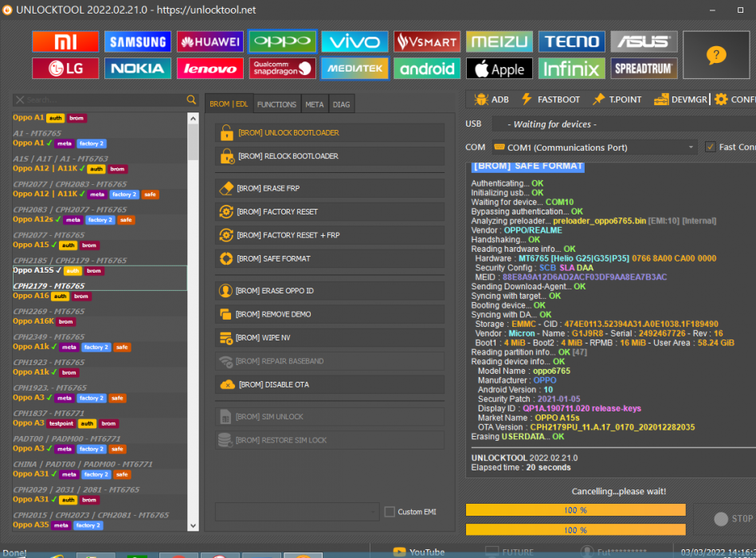Click the search magnifier icon
Screen dimensions: 756x558
[x=191, y=100]
